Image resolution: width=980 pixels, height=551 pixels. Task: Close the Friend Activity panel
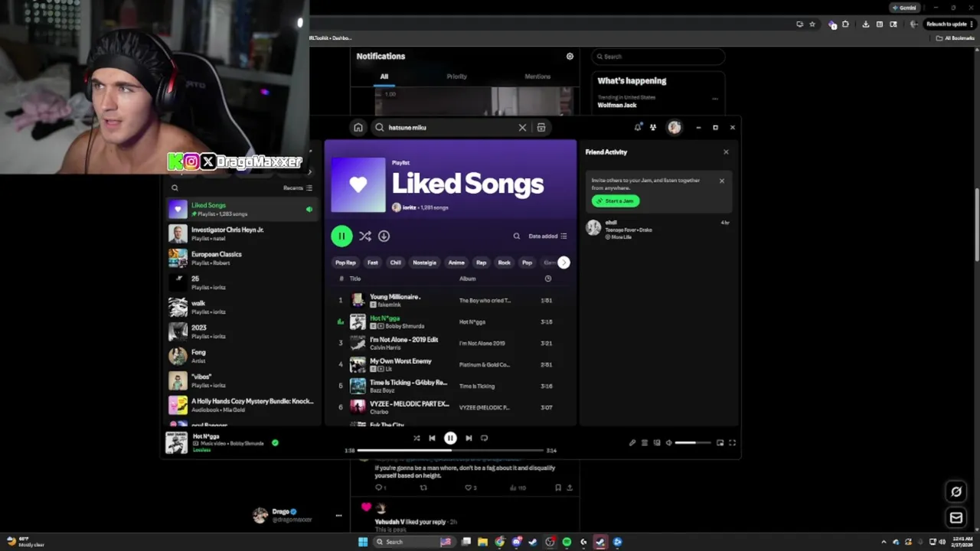coord(726,152)
